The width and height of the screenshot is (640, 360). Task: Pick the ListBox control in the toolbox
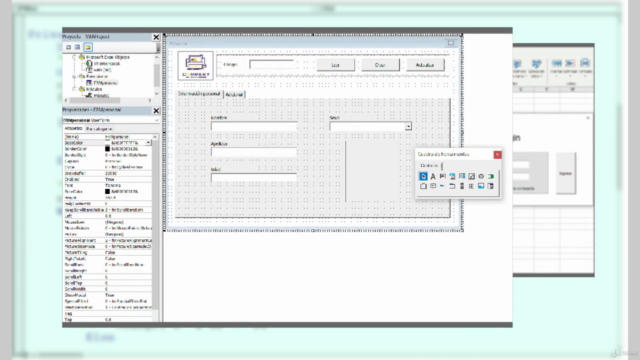coord(462,176)
